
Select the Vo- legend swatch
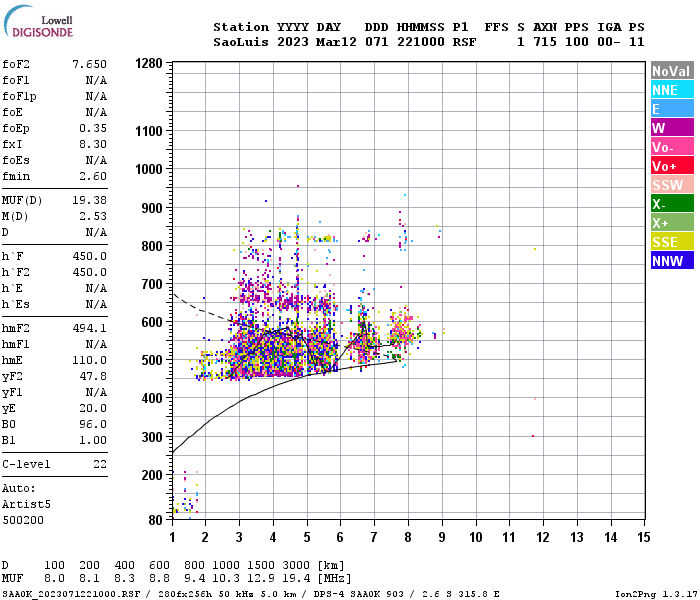point(672,147)
